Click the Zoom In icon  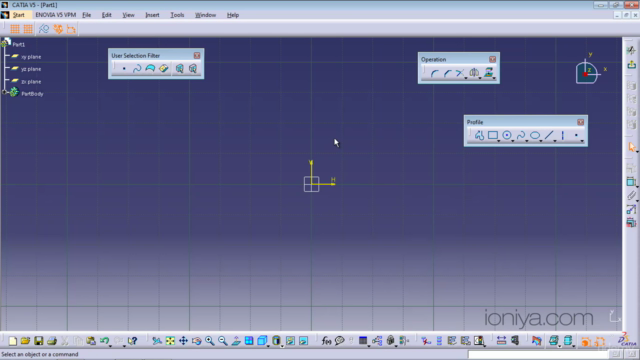point(210,341)
